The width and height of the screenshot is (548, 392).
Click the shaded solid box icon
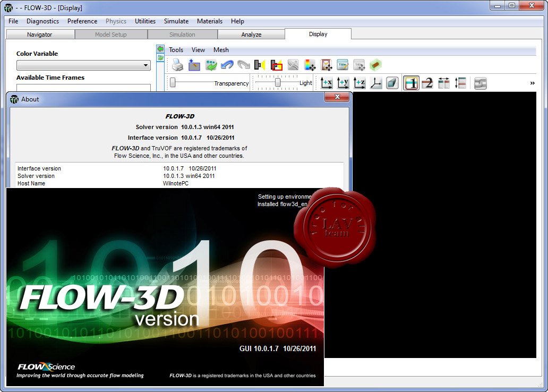click(x=392, y=83)
